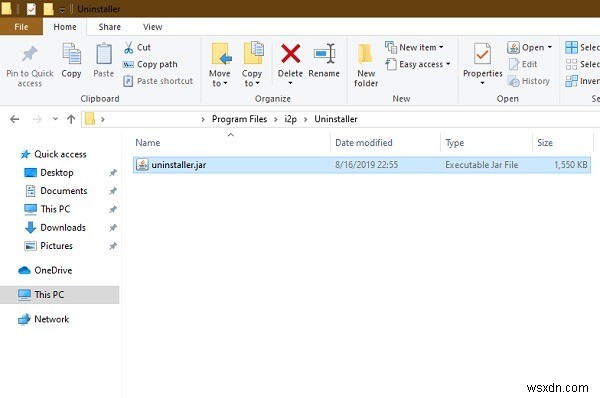Click the address bar folder icon

point(90,119)
